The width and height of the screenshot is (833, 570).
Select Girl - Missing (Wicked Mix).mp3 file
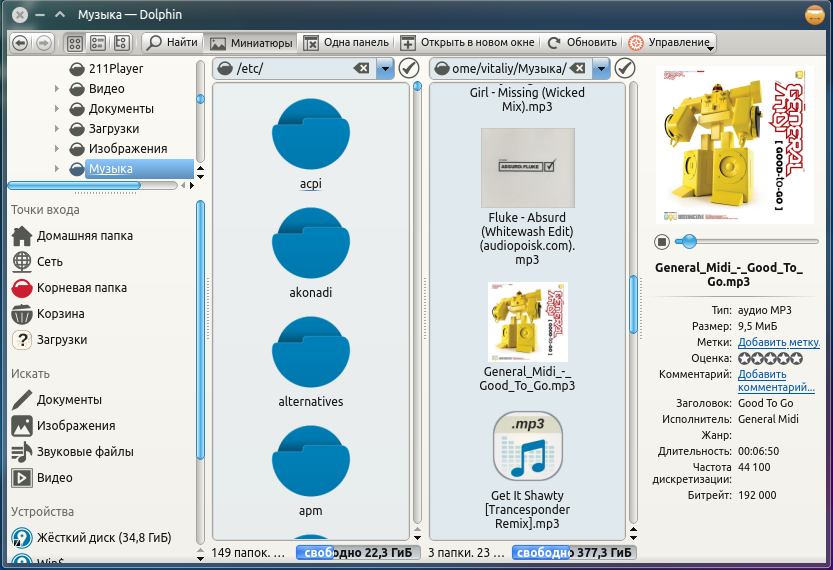click(527, 99)
